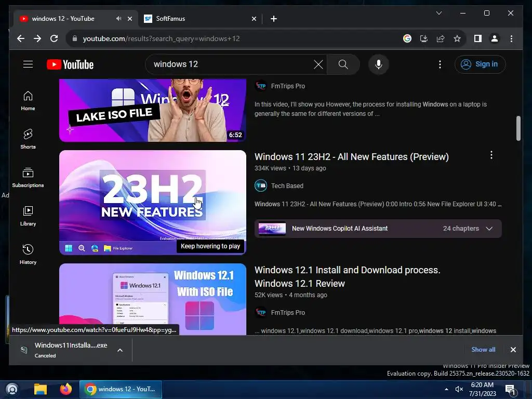Close the SoftFamus tab
This screenshot has width=532, height=399.
point(254,19)
